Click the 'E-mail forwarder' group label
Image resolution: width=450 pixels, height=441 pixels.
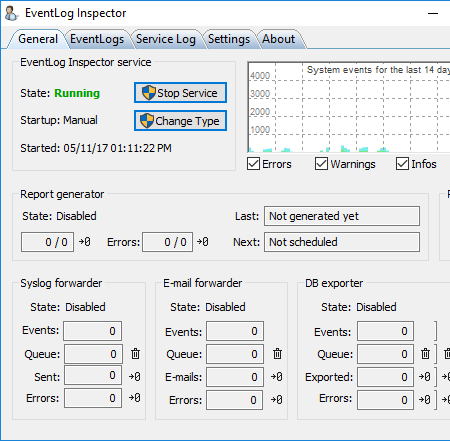coord(202,283)
